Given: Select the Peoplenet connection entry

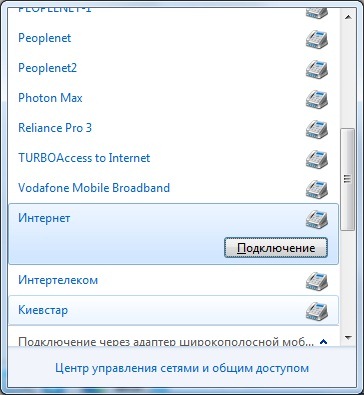Looking at the screenshot, I should pyautogui.click(x=173, y=38).
